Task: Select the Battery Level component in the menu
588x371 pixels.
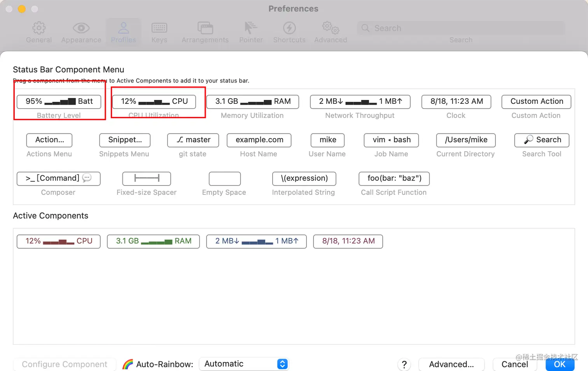Action: (59, 101)
